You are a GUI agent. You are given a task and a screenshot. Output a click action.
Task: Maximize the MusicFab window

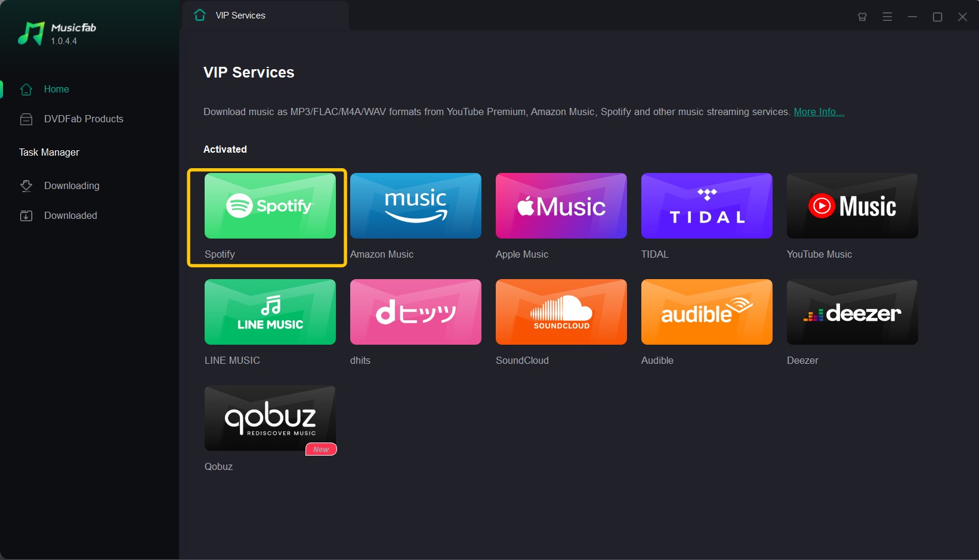coord(937,17)
